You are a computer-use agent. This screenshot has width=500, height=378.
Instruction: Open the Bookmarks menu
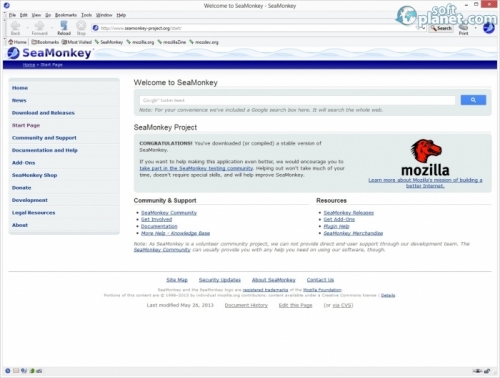[66, 15]
